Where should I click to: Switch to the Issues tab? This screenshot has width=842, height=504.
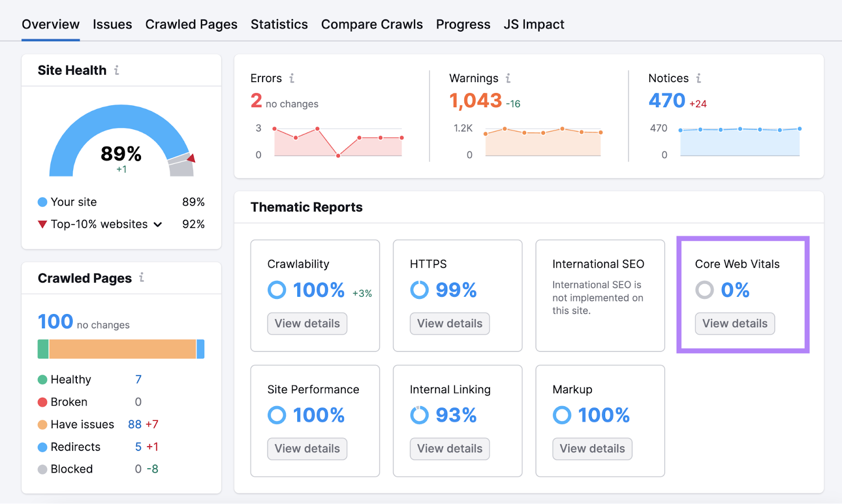tap(112, 24)
